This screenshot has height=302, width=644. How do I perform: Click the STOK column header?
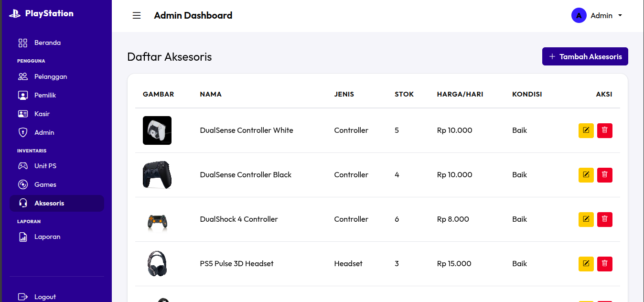[x=404, y=94]
